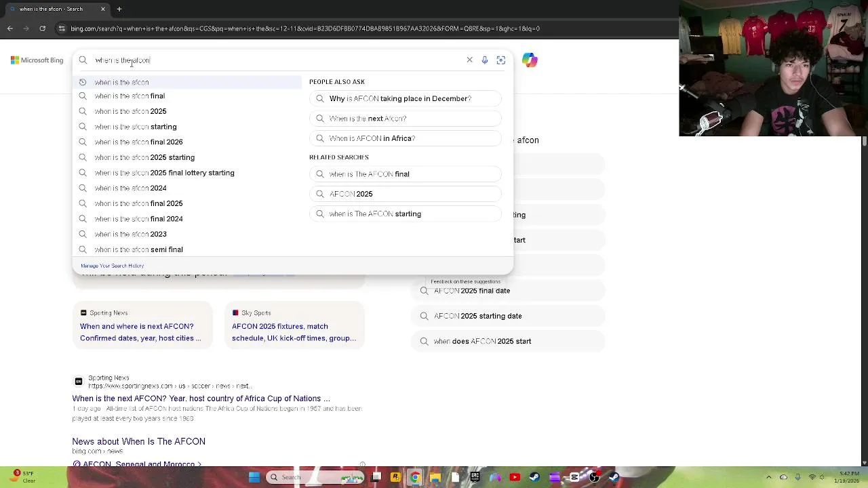868x488 pixels.
Task: Open the Windows Start menu
Action: click(x=254, y=477)
